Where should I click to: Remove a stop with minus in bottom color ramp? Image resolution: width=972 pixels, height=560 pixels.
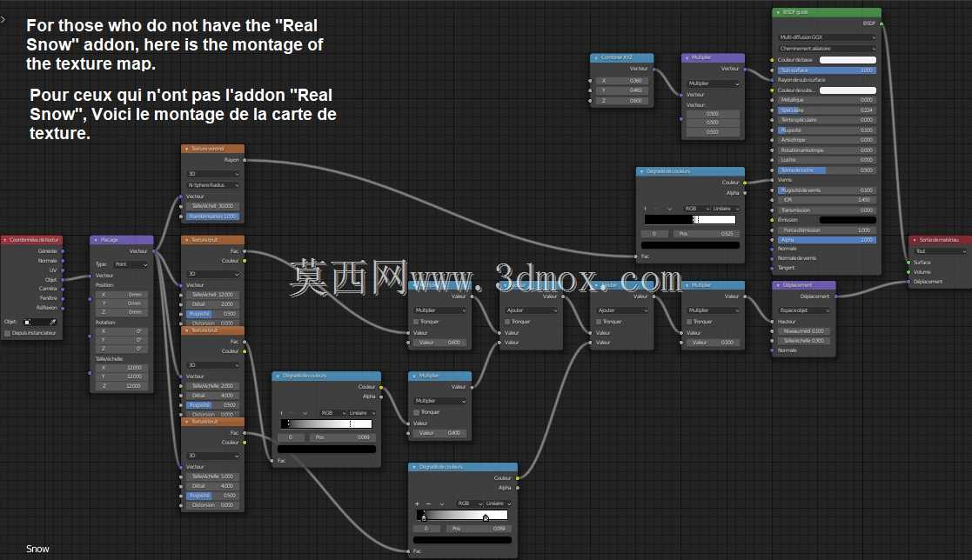pyautogui.click(x=428, y=503)
